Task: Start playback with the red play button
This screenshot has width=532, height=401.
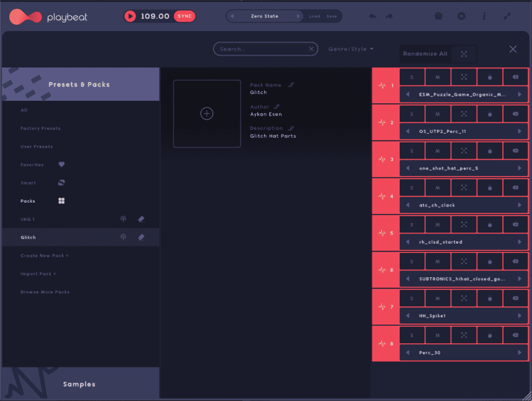Action: pos(130,16)
